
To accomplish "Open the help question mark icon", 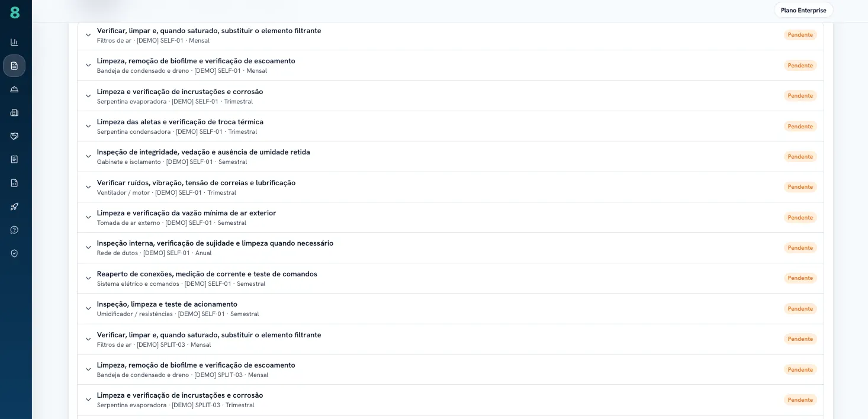I will point(14,230).
